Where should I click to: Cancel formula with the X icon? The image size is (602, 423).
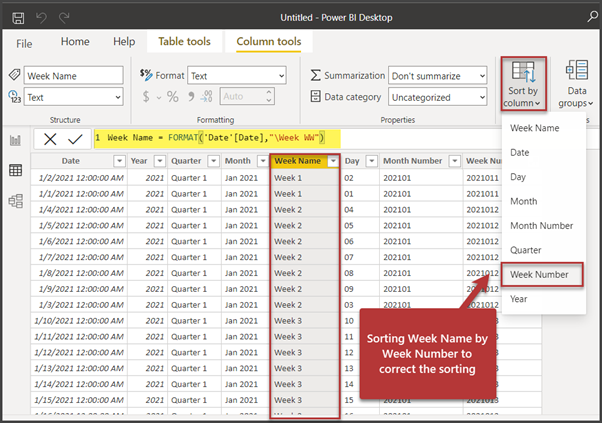pyautogui.click(x=50, y=139)
